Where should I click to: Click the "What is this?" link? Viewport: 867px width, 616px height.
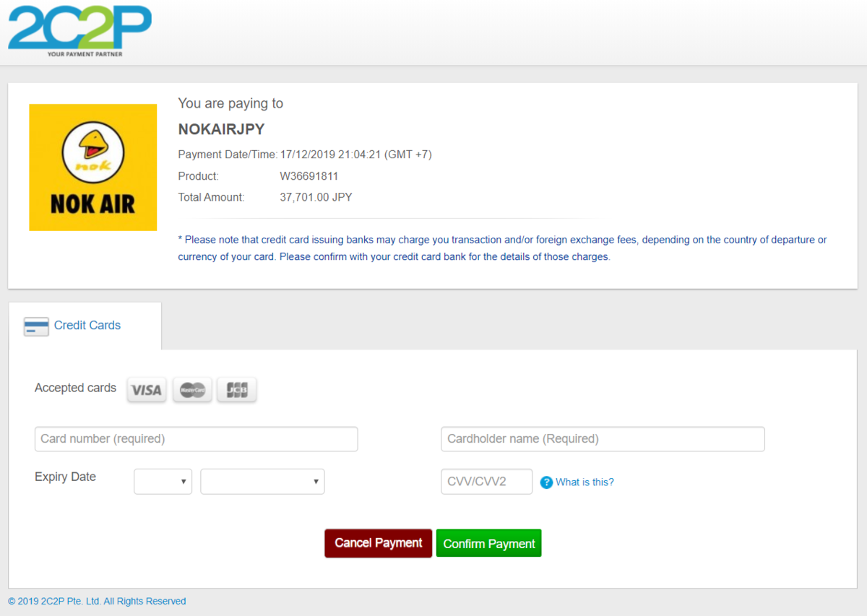[x=585, y=482]
